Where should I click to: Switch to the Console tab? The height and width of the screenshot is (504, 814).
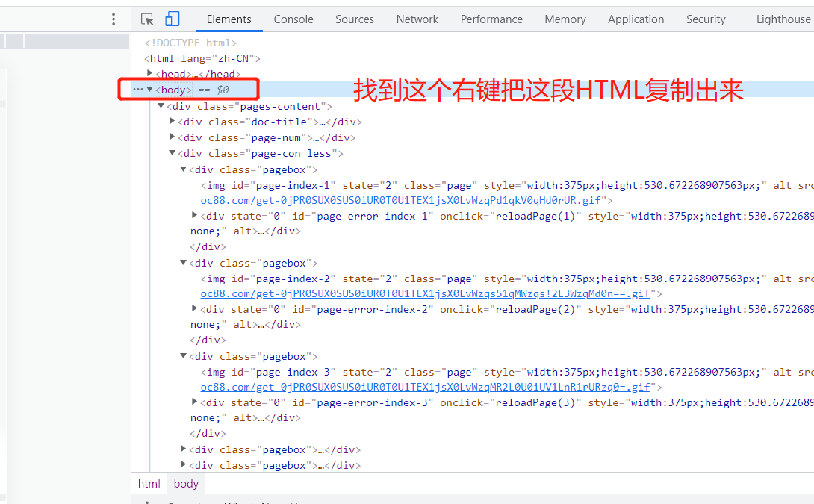tap(293, 19)
